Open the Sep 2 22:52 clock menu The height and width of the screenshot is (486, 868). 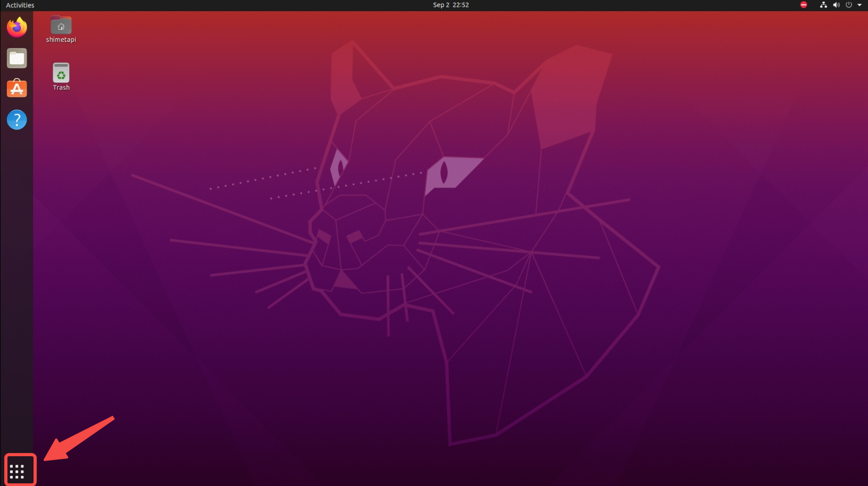pyautogui.click(x=450, y=5)
